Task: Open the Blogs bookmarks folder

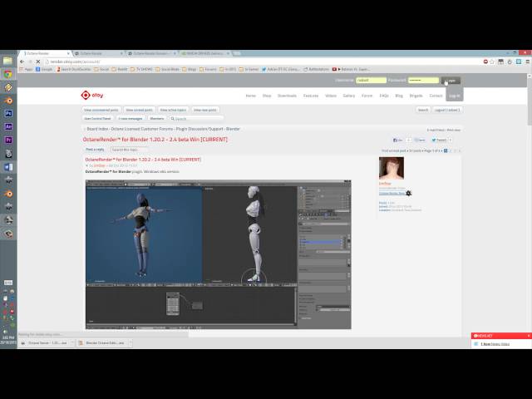Action: point(190,69)
